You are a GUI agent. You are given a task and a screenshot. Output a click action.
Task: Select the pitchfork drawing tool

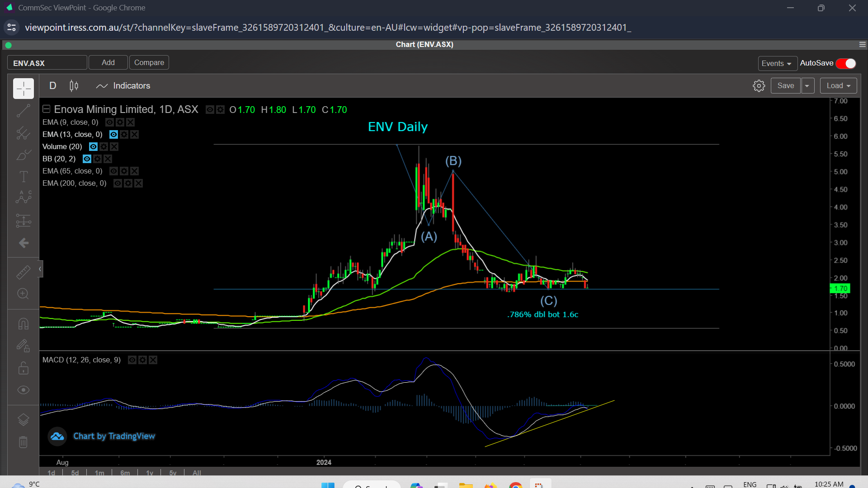click(24, 133)
